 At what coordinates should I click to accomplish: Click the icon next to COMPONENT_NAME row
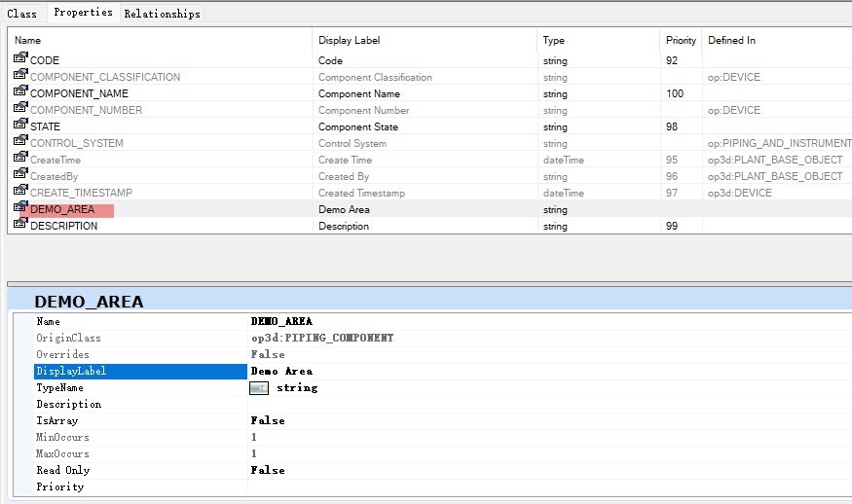20,92
